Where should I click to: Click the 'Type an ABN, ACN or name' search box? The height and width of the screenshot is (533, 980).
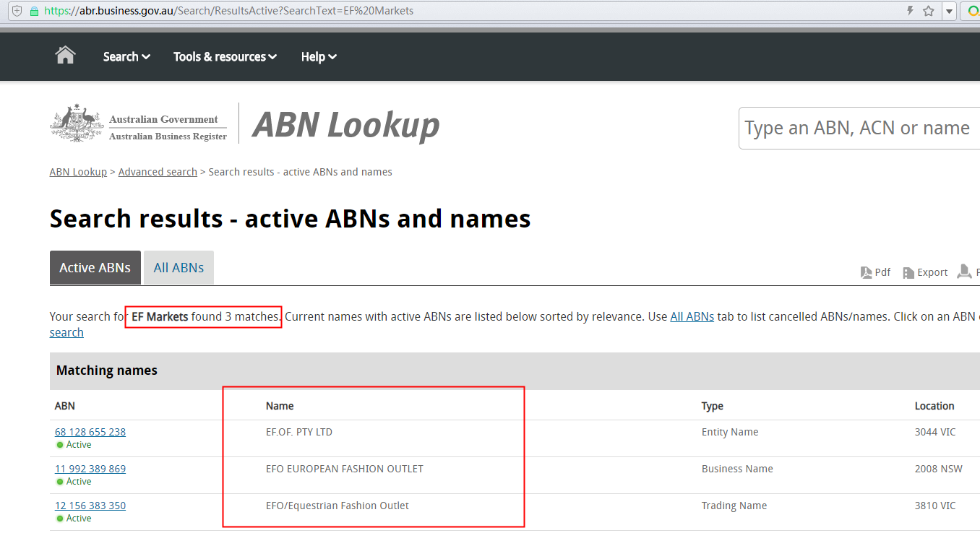(859, 128)
